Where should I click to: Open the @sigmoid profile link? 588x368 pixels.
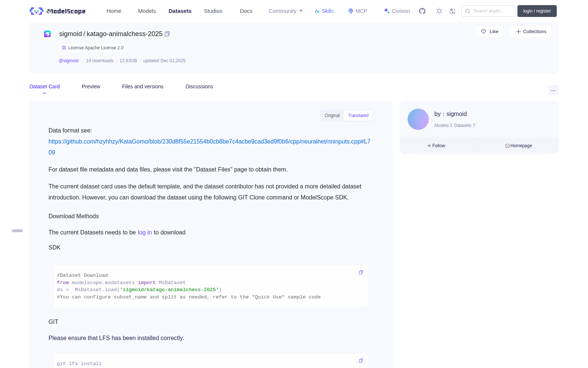pos(69,61)
